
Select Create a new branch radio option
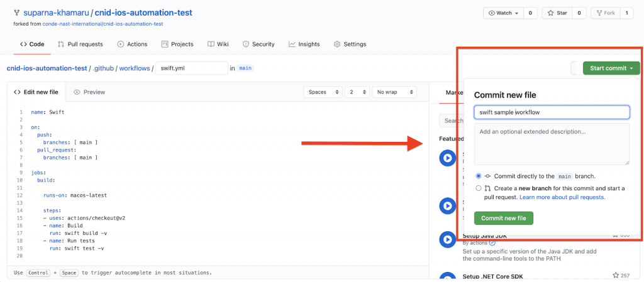[479, 188]
